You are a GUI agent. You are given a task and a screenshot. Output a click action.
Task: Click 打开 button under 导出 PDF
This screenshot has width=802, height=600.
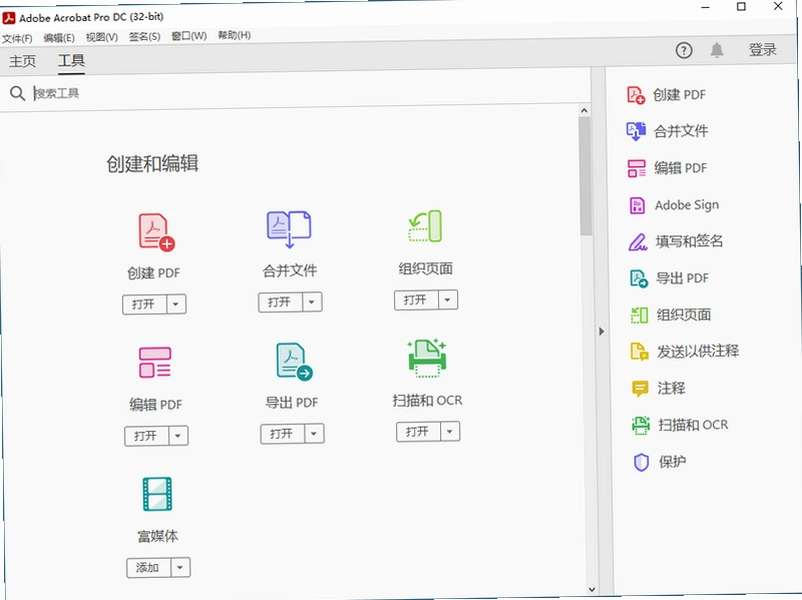pyautogui.click(x=282, y=434)
